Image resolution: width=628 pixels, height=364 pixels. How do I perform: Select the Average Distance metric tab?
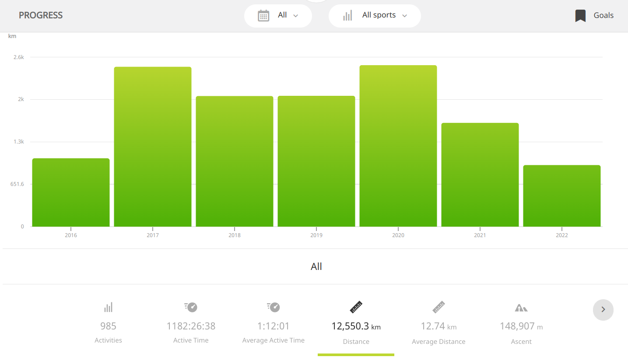pos(439,323)
